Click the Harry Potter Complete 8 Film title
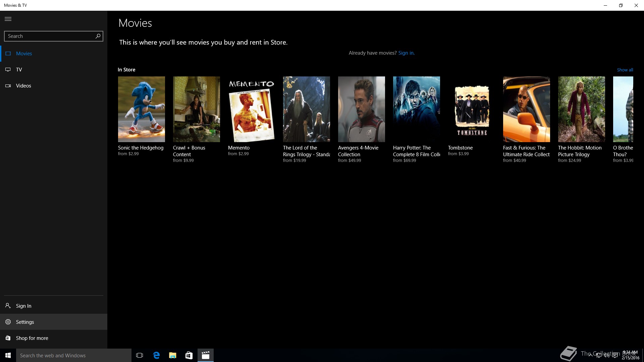 [x=417, y=151]
